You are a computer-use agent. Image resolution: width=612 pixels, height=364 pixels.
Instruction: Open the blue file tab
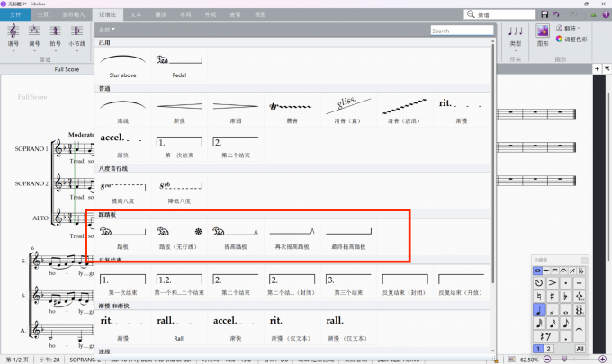(15, 14)
